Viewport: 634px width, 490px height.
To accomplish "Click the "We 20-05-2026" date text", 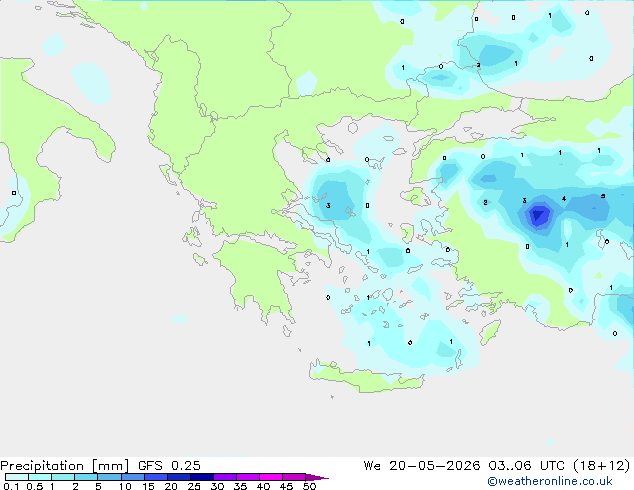I will (x=422, y=466).
